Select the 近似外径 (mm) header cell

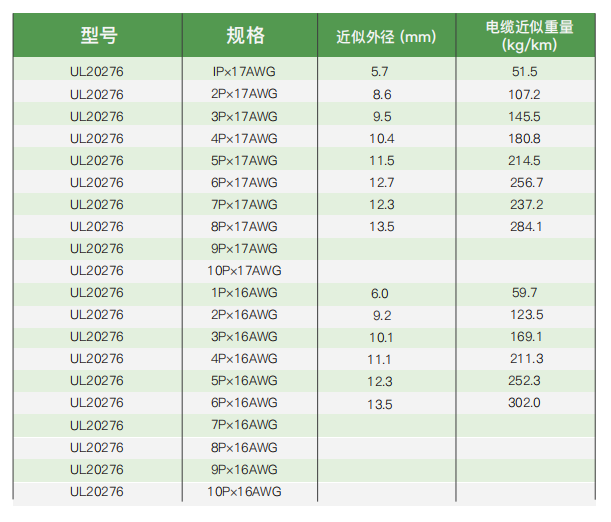(x=387, y=37)
